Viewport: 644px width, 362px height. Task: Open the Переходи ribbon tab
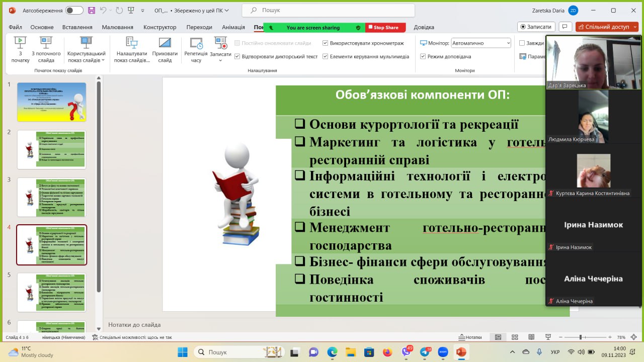199,27
